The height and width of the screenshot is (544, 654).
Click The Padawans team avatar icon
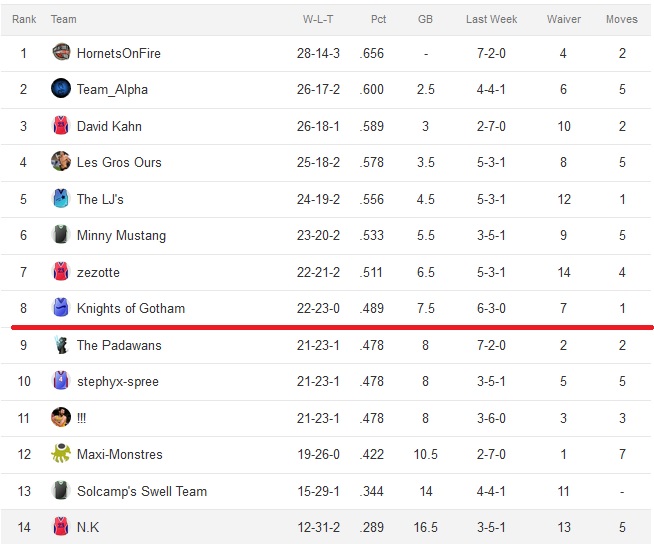tap(61, 345)
